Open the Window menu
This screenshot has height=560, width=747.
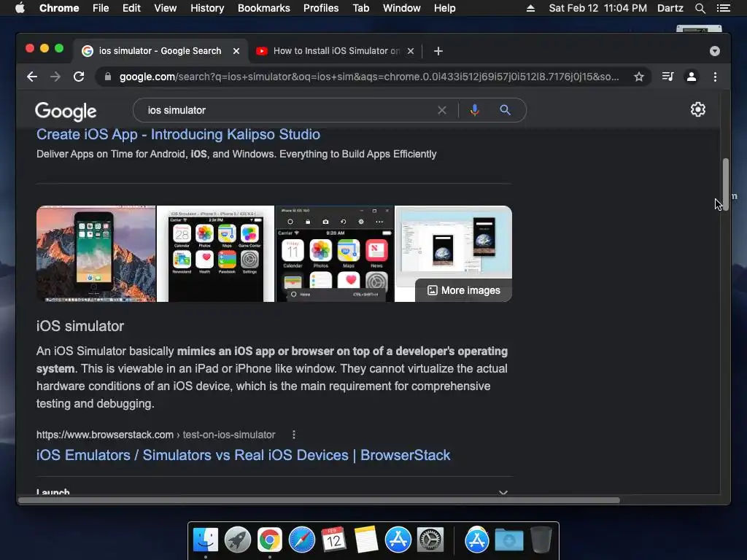click(x=402, y=8)
